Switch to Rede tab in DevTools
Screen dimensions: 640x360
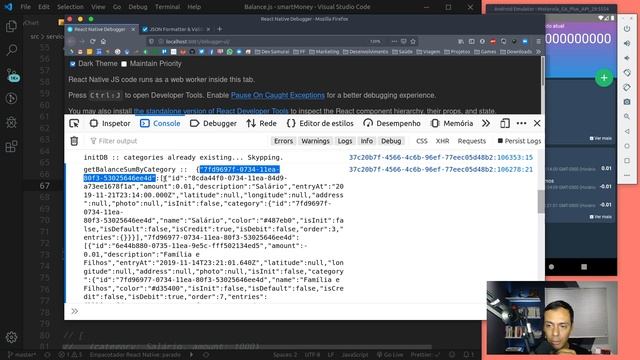pos(261,123)
